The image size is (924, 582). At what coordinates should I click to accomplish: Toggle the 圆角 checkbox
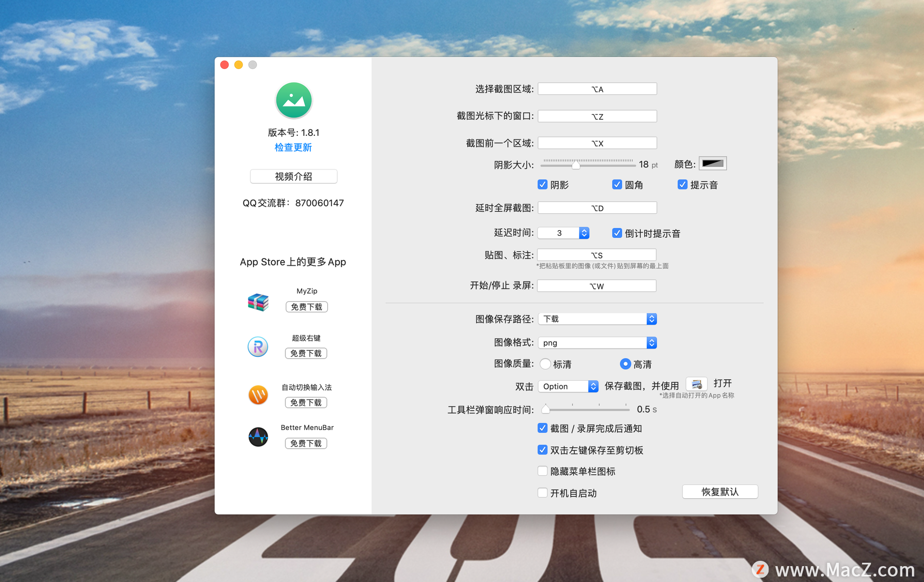click(x=617, y=185)
